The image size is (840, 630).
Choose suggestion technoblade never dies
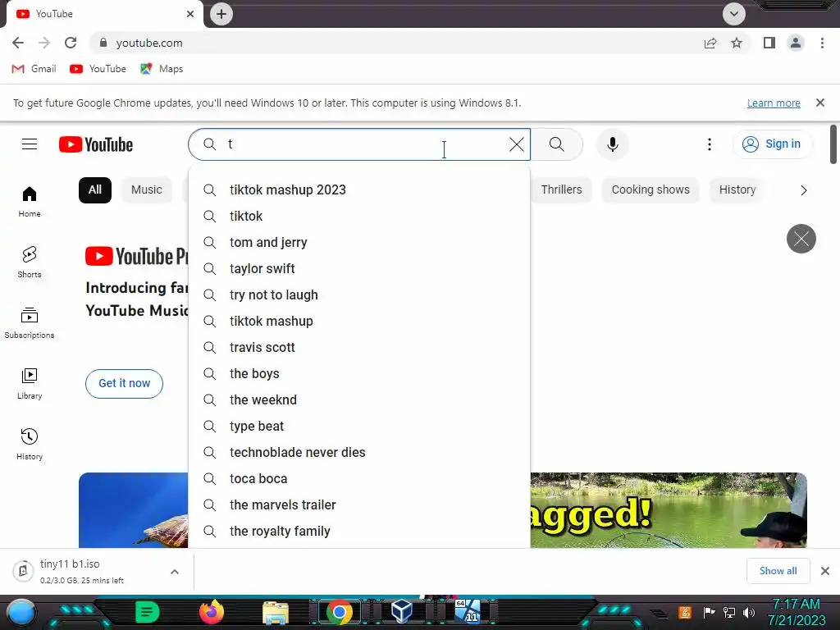pyautogui.click(x=359, y=453)
